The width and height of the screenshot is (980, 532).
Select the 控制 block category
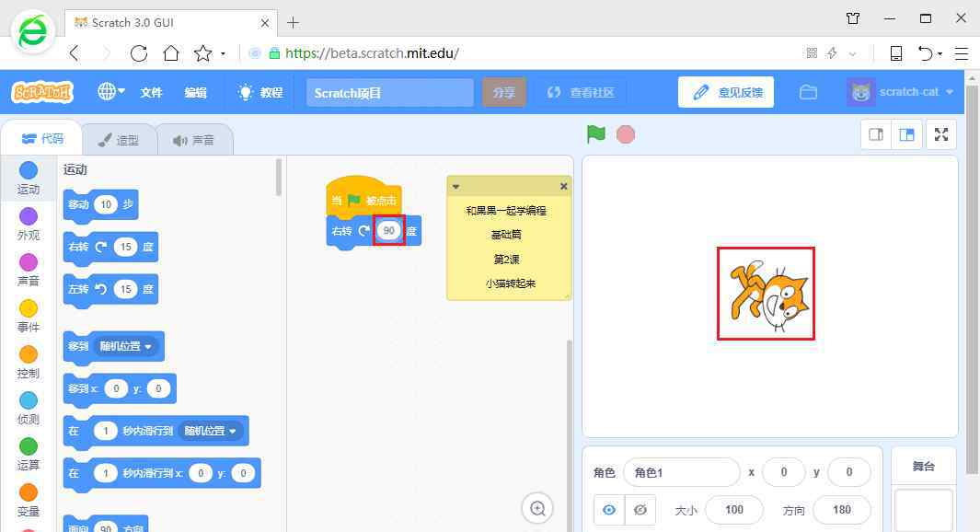coord(29,363)
